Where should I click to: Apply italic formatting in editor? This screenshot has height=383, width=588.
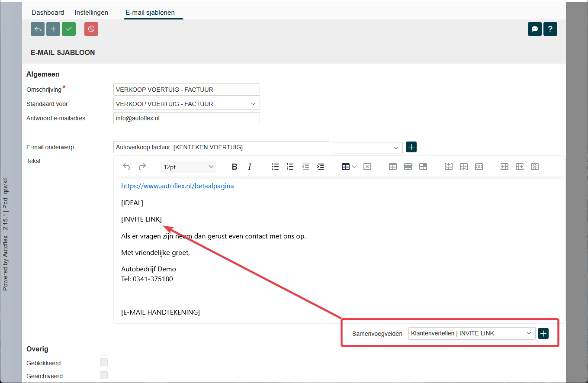click(x=250, y=167)
